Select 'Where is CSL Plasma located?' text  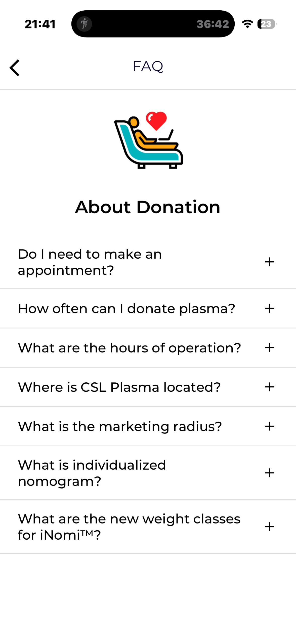(119, 387)
